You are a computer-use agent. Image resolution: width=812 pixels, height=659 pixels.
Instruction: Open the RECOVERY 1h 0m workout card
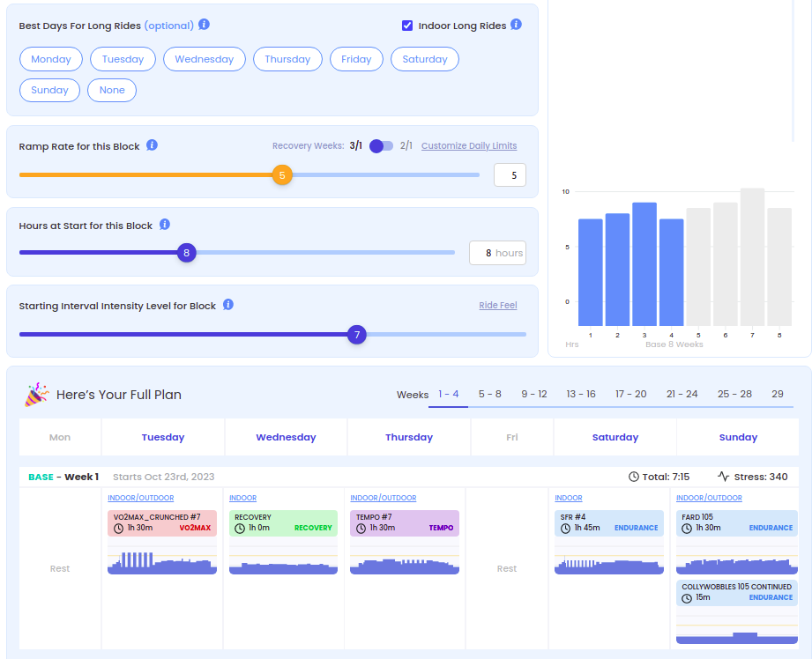(x=283, y=522)
